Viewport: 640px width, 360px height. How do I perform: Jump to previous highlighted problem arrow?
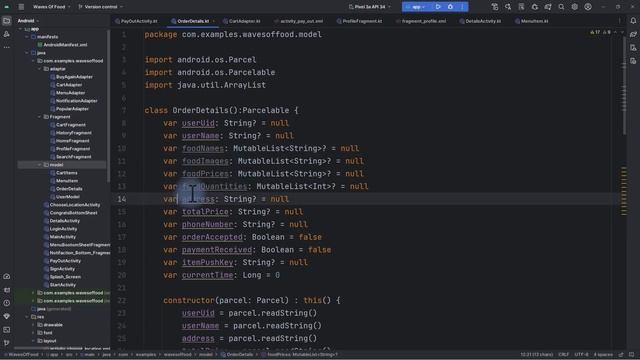tap(616, 32)
